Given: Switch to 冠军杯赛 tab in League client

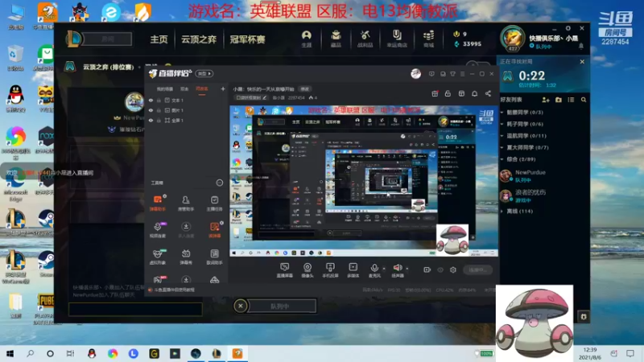Looking at the screenshot, I should pos(247,39).
